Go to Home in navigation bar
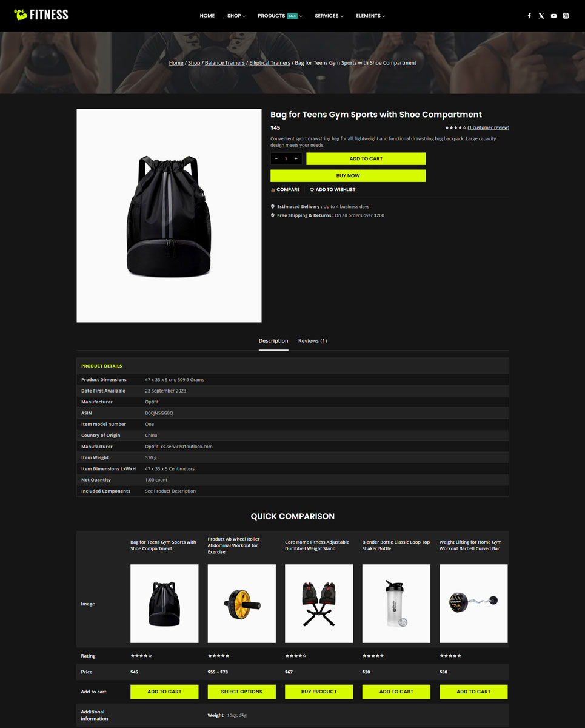585x728 pixels. pyautogui.click(x=207, y=16)
